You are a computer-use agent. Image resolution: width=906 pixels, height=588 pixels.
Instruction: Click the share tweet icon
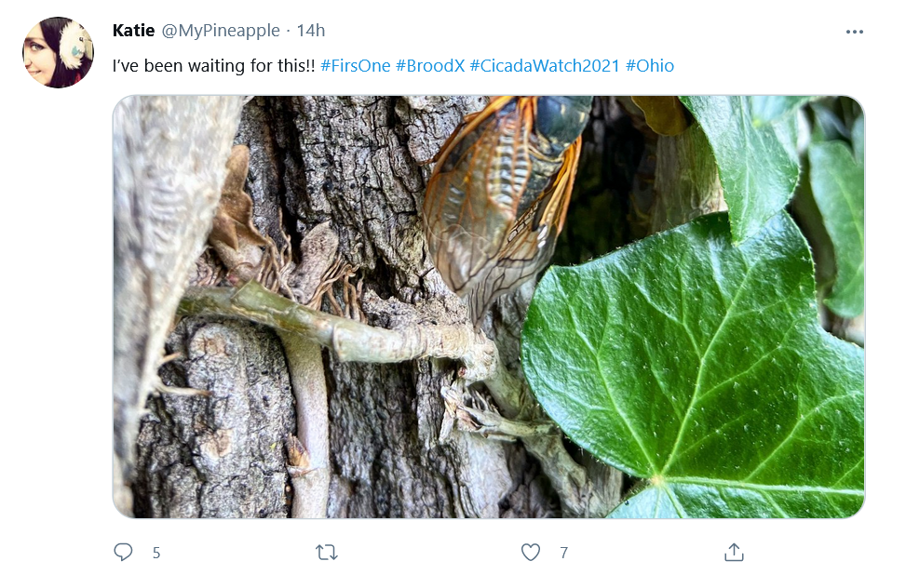734,553
